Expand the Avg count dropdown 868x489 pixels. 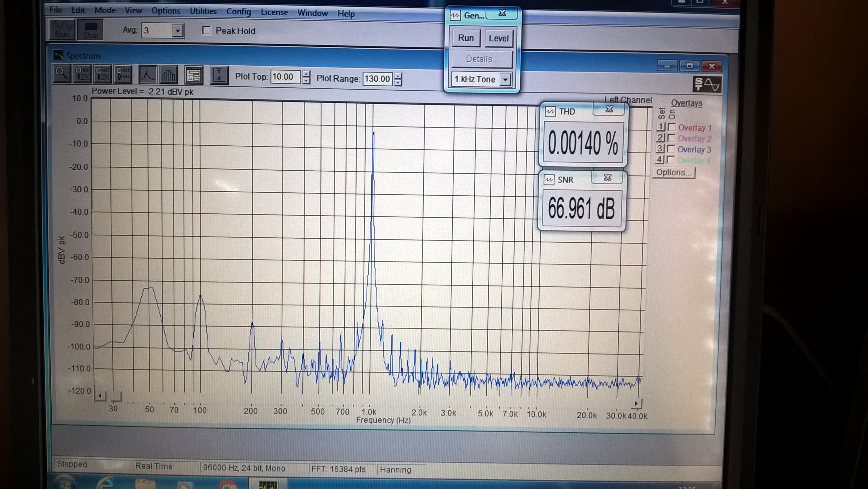coord(178,31)
